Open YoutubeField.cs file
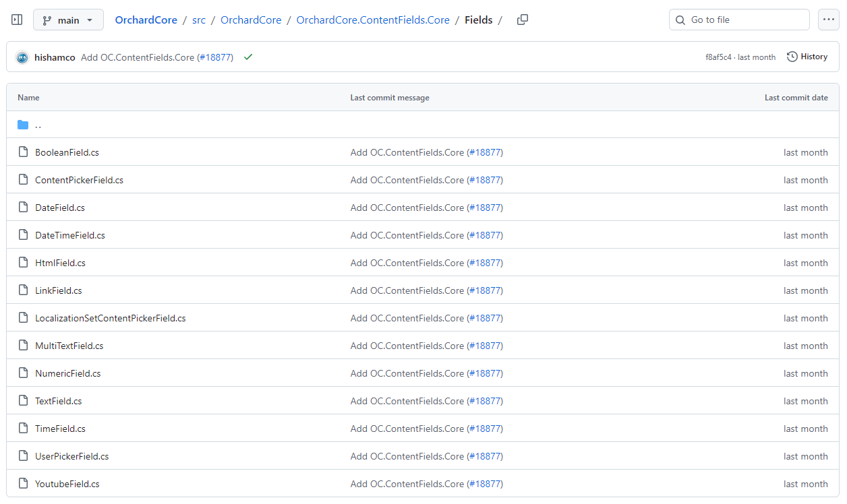The image size is (847, 504). (67, 484)
